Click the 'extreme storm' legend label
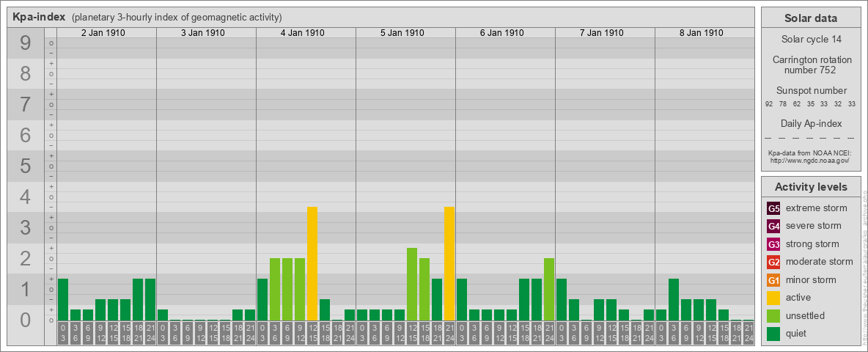This screenshot has width=868, height=352. 817,208
